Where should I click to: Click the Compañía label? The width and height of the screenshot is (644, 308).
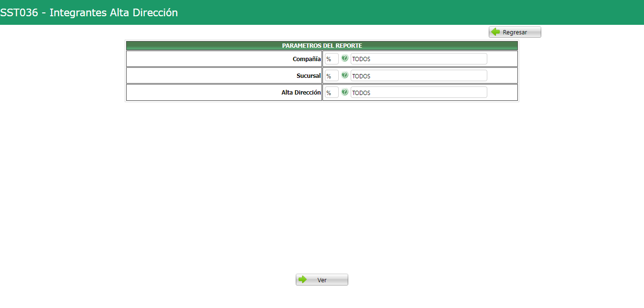pos(307,59)
